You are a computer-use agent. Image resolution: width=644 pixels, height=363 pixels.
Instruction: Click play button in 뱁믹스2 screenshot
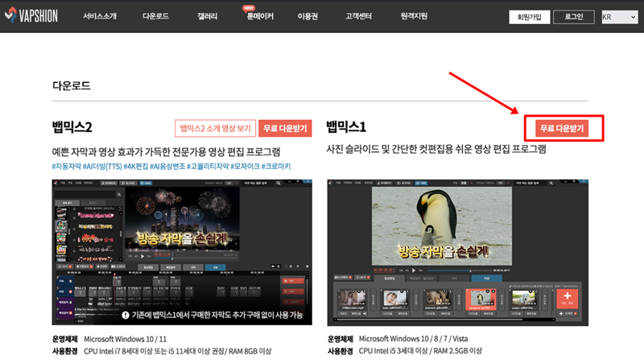pos(142,256)
